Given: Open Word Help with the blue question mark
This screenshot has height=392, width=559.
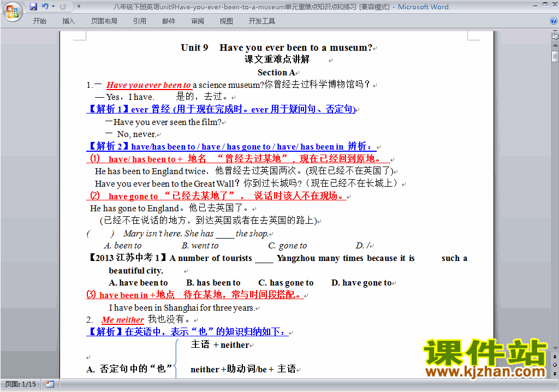Looking at the screenshot, I should (554, 21).
